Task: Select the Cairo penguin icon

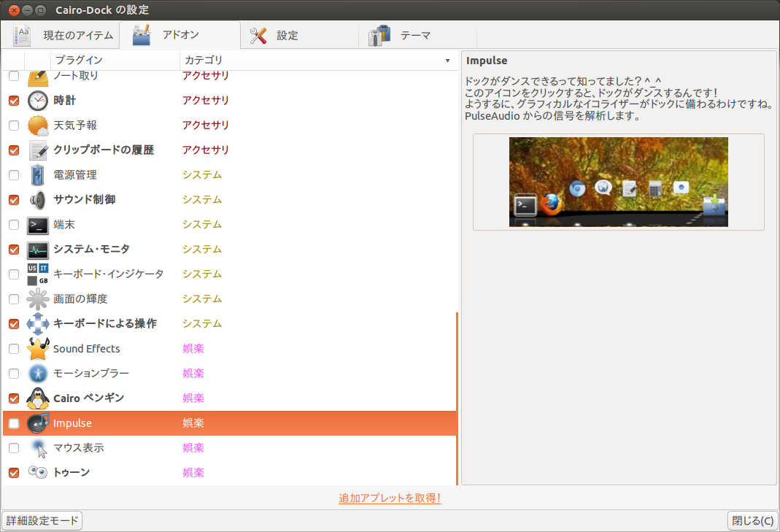Action: (x=38, y=398)
